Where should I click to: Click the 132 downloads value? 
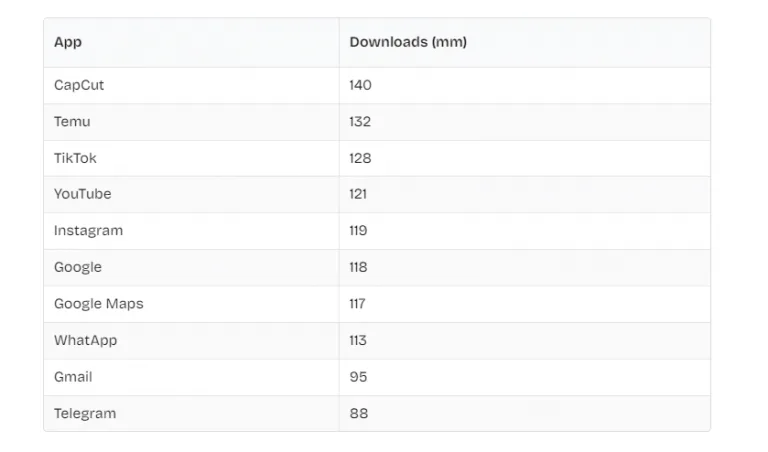coord(360,121)
